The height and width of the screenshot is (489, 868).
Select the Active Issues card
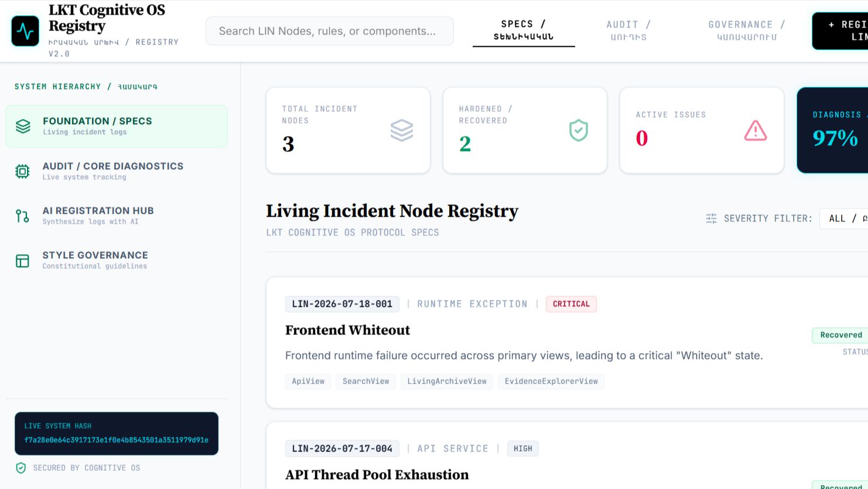point(702,131)
